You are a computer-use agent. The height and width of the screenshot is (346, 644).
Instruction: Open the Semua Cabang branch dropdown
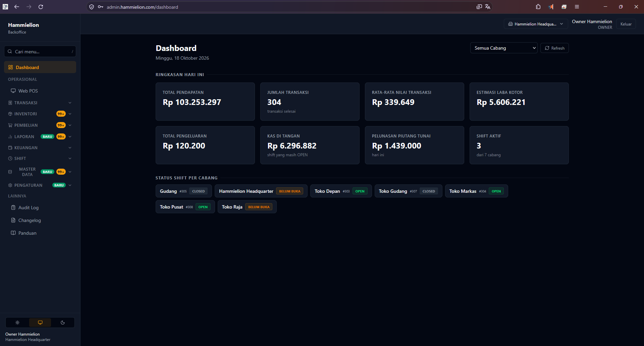pos(504,48)
